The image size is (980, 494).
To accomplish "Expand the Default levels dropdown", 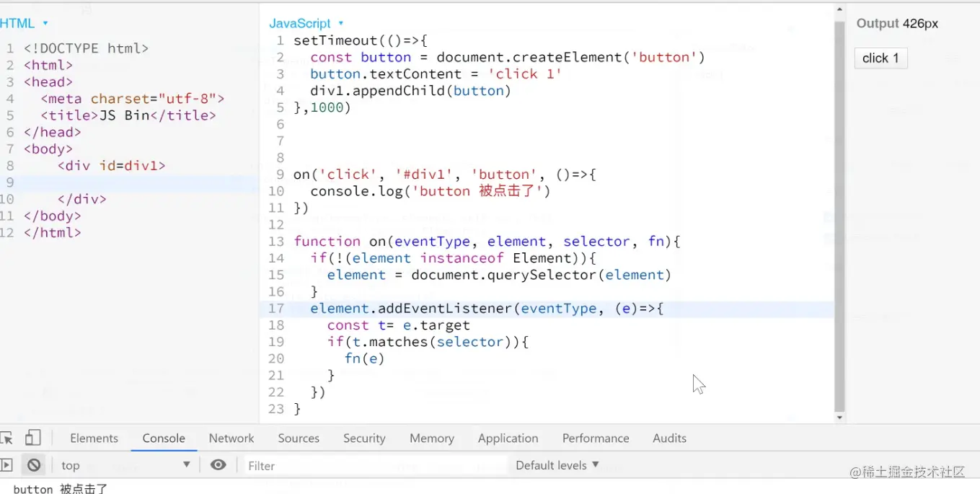I will coord(557,465).
